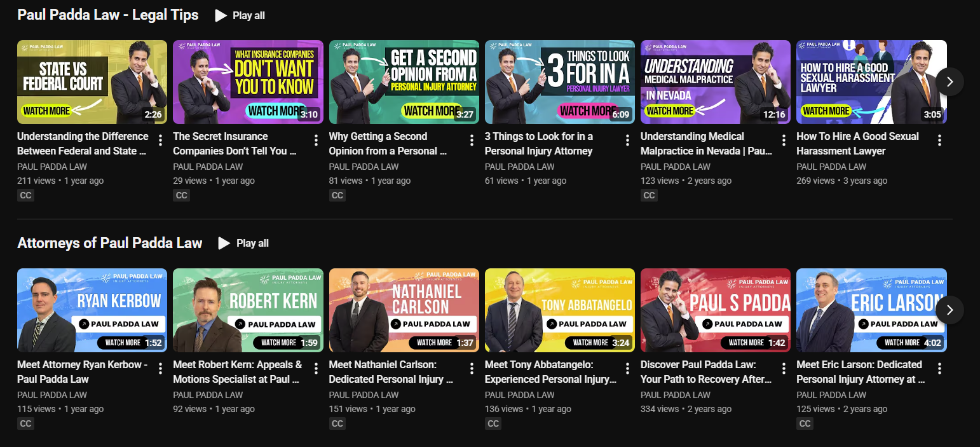Click PAUL PADDA LAW channel under Meet Robert Kern video

(208, 395)
